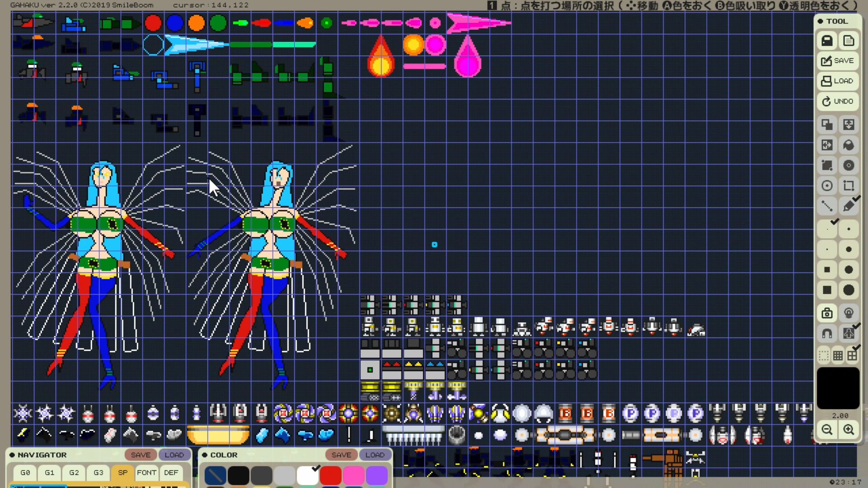Select the dotted-outline no-grid option
This screenshot has height=488, width=868.
(x=824, y=356)
